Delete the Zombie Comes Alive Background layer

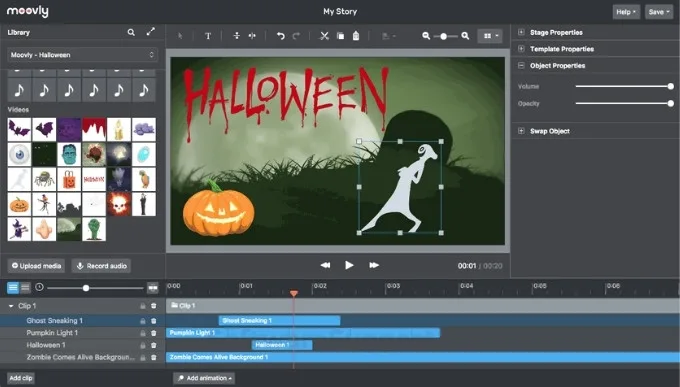click(154, 357)
